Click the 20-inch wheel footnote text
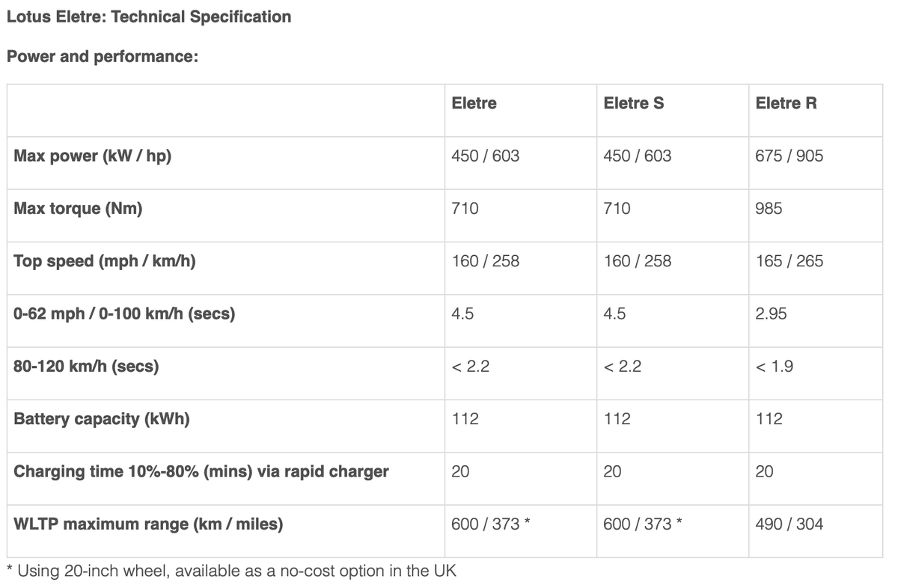898x588 pixels. 231,572
